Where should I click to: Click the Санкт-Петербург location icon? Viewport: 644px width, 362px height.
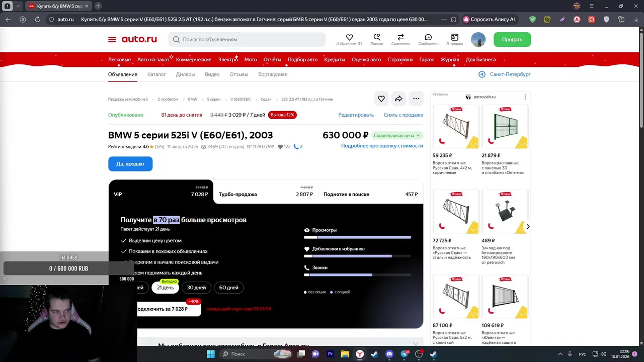pos(482,74)
